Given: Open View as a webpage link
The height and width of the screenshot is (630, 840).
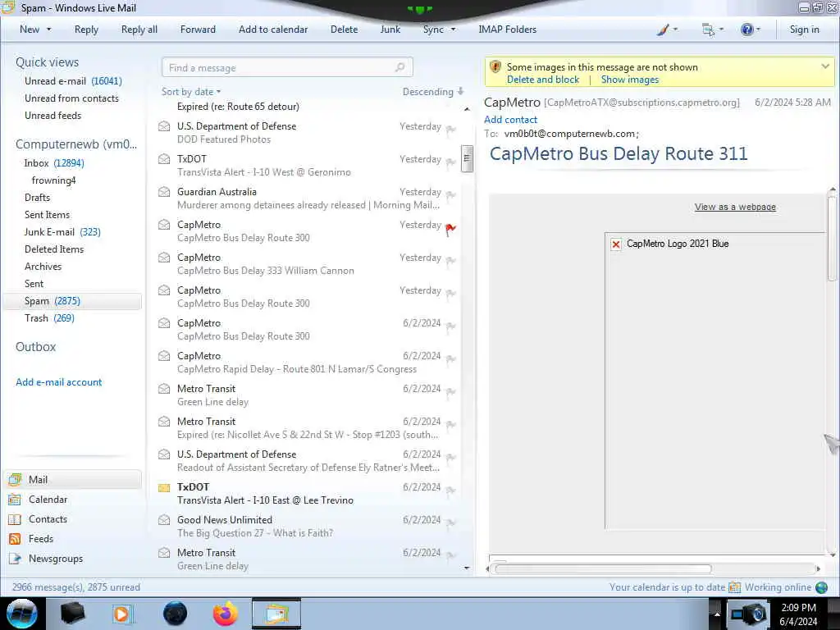Looking at the screenshot, I should click(735, 208).
